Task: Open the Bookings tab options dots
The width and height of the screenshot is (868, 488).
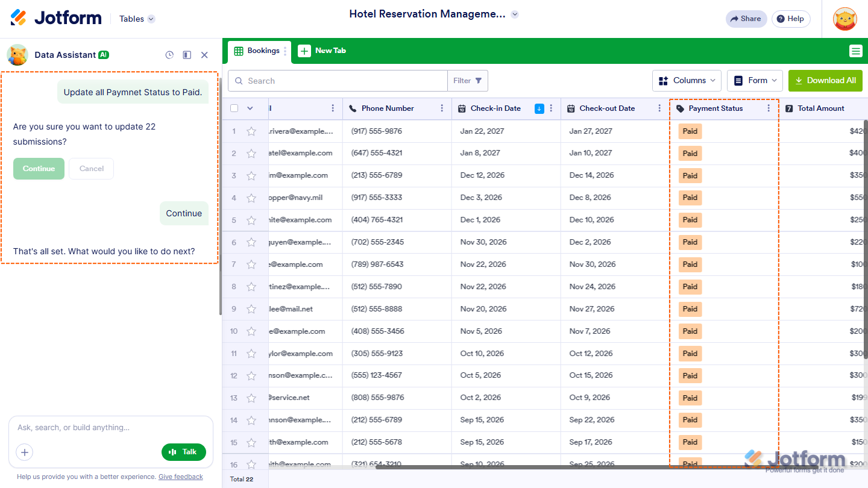Action: 285,51
